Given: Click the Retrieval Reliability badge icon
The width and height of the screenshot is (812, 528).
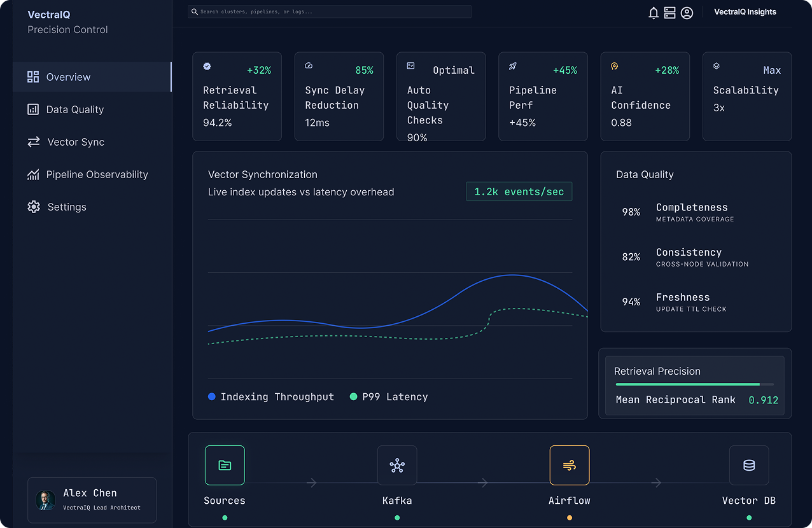Looking at the screenshot, I should (207, 66).
